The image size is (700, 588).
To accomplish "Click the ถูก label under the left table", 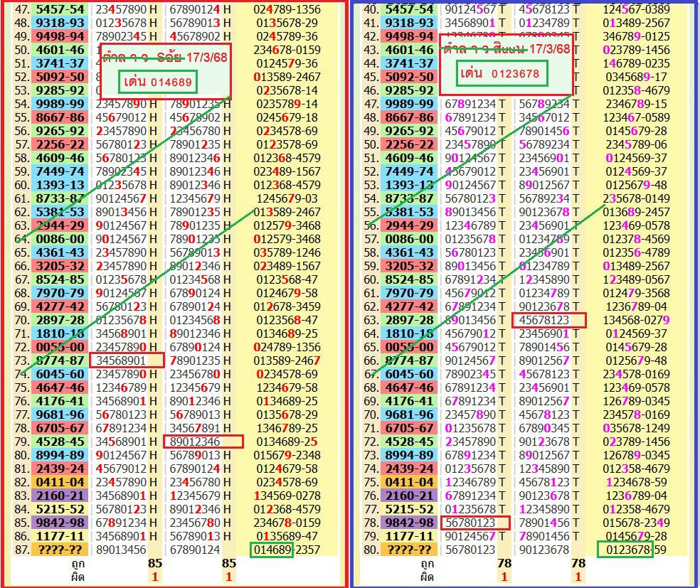I will coord(79,565).
